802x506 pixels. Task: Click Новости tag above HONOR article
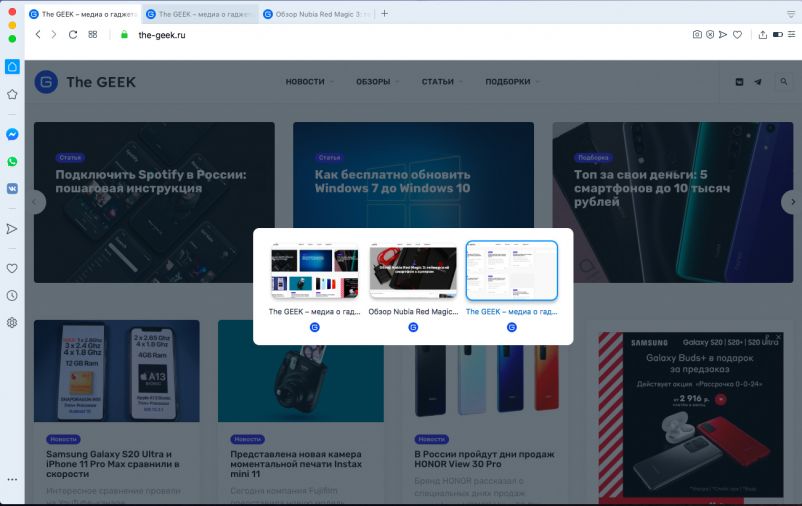coord(432,439)
